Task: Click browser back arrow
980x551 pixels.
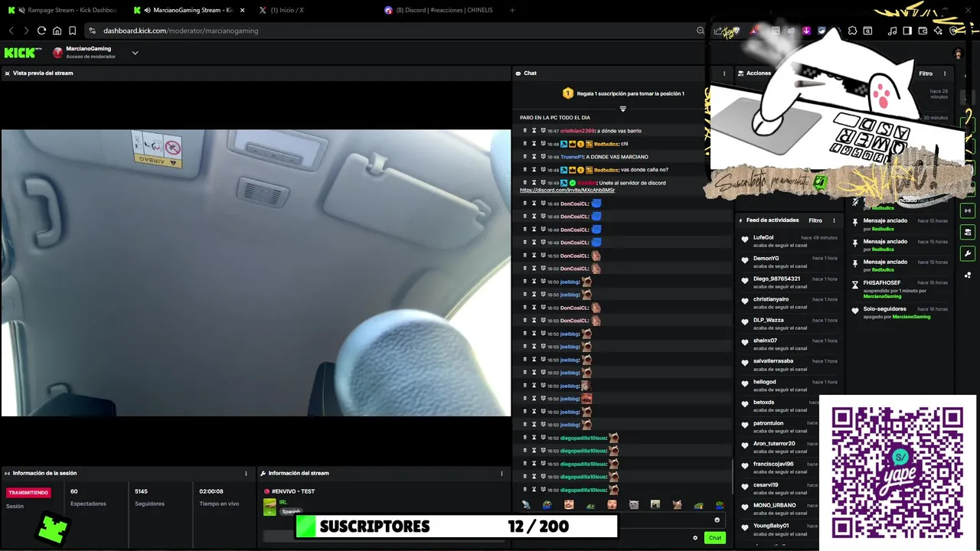Action: 11,31
